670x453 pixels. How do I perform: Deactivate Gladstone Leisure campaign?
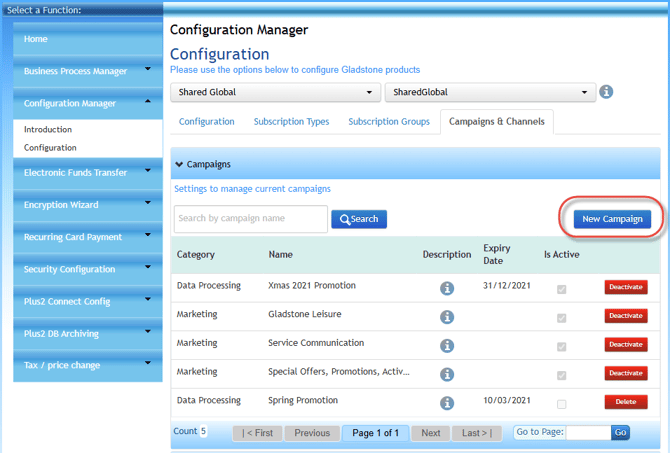click(626, 315)
